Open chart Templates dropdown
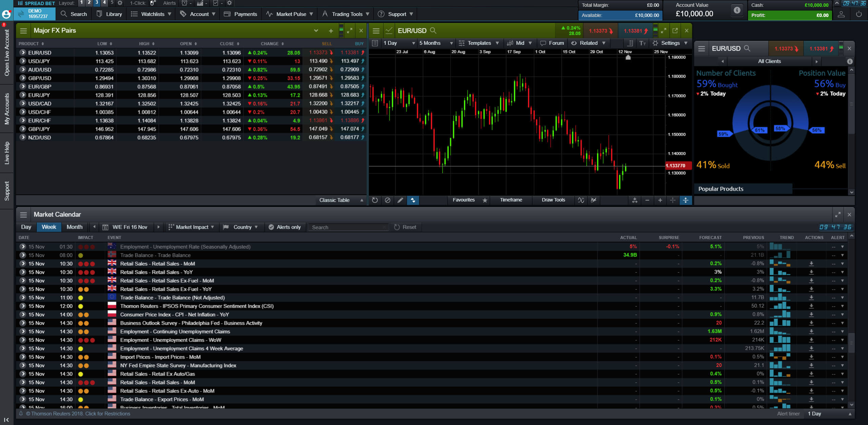The width and height of the screenshot is (868, 425). pyautogui.click(x=478, y=43)
